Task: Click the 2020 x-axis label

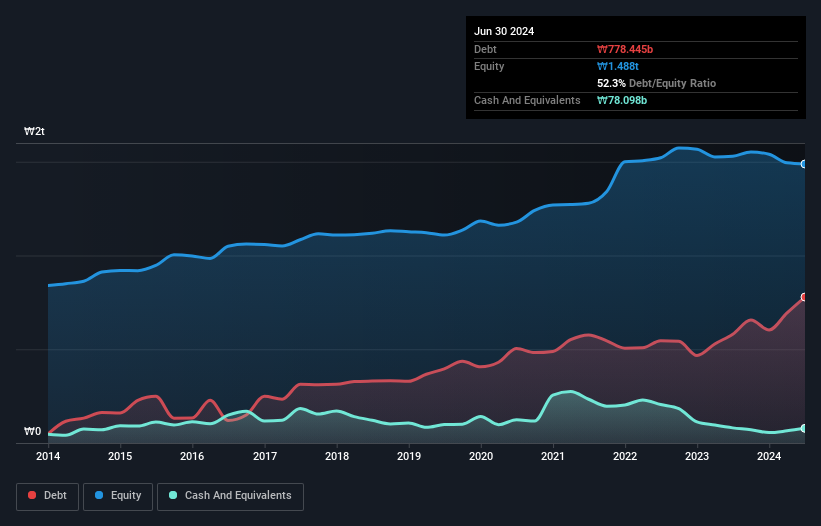Action: coord(481,456)
